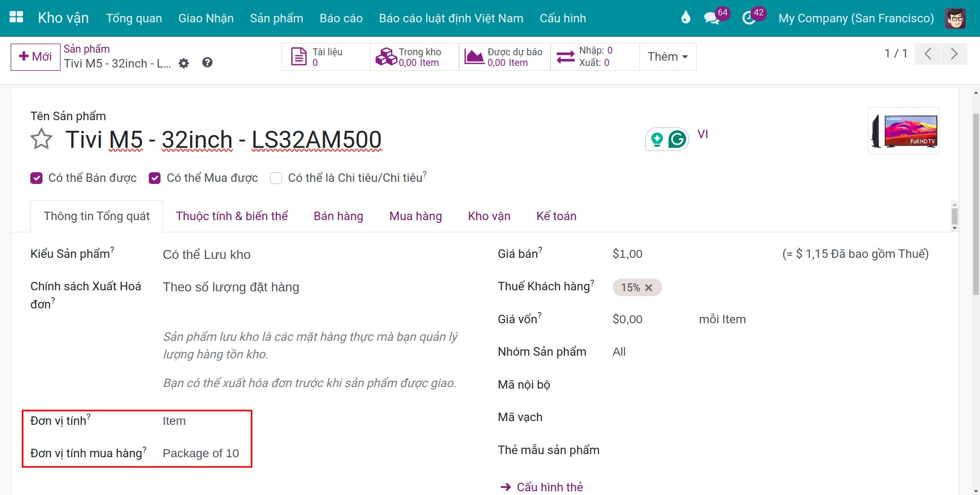Screen dimensions: 980x495
Task: Click the teal lightbulb extension icon
Action: point(657,139)
